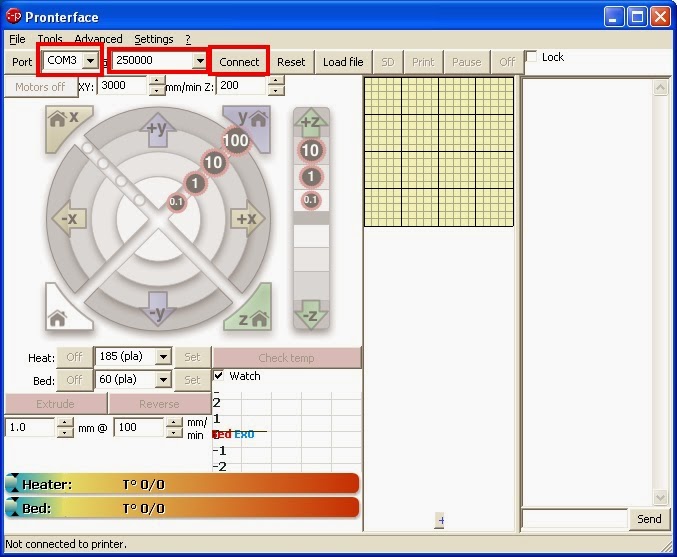Open the Settings menu
The width and height of the screenshot is (677, 557).
coord(154,39)
